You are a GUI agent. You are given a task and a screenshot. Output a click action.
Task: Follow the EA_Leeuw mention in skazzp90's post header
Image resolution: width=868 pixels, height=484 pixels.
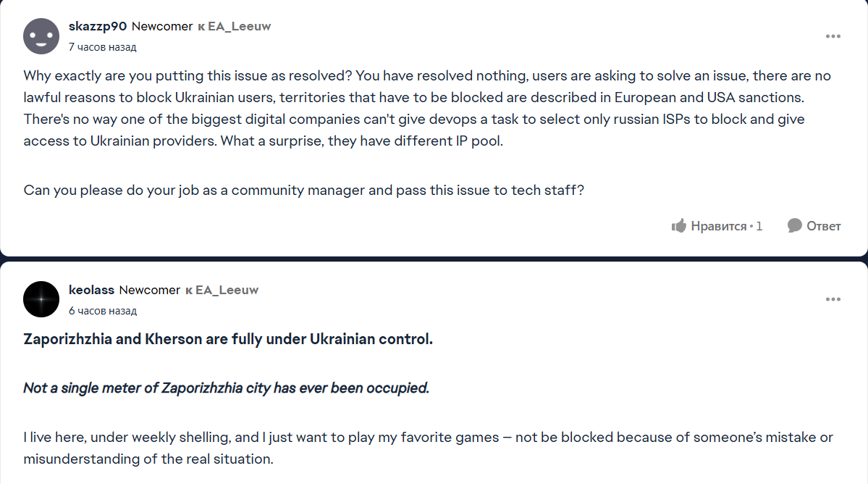(237, 26)
